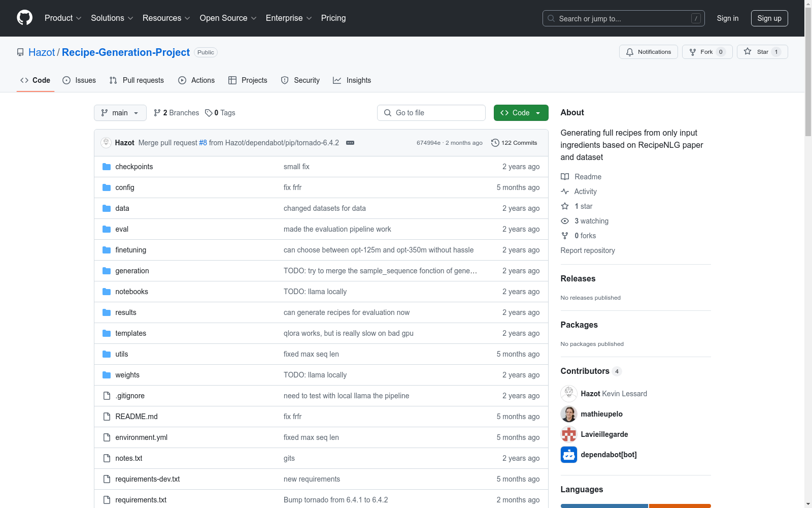Image resolution: width=812 pixels, height=508 pixels.
Task: Open the 122 Commits history
Action: pos(514,143)
